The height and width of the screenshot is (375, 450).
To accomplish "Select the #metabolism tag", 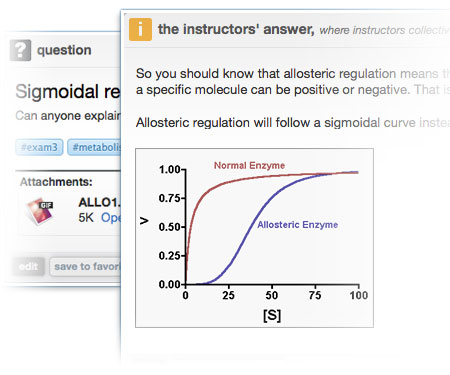I will coord(94,147).
